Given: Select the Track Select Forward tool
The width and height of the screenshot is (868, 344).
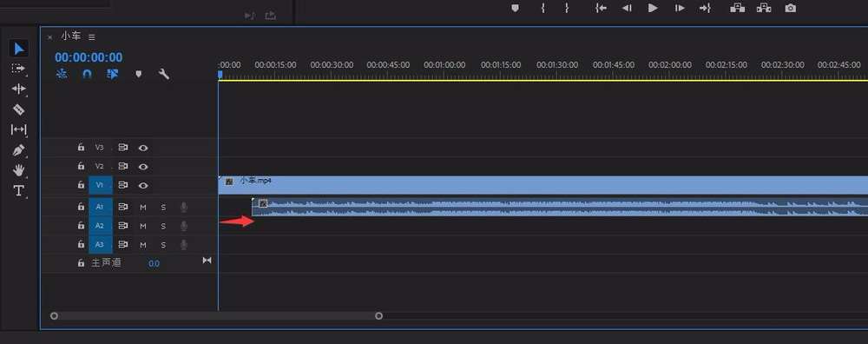Looking at the screenshot, I should pos(18,69).
